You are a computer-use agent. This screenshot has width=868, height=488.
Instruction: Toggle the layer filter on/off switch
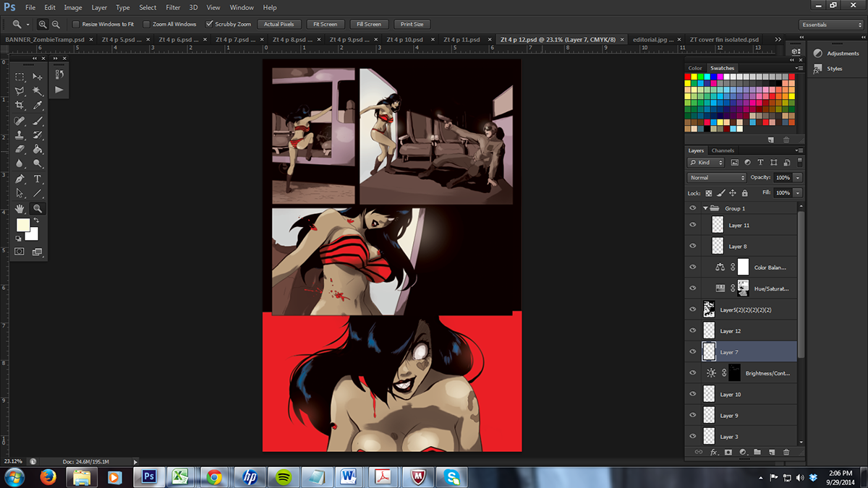(799, 163)
